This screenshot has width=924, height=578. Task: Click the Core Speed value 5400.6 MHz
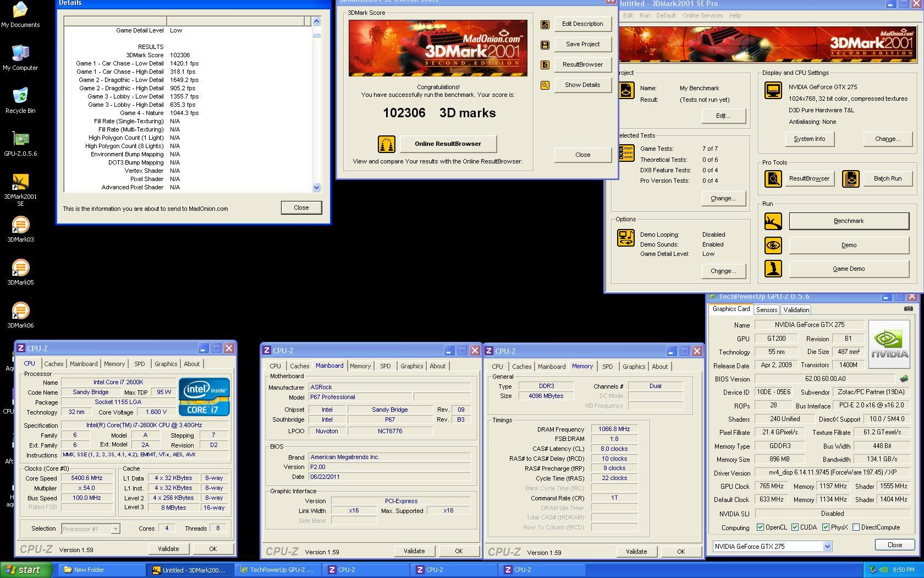(87, 478)
